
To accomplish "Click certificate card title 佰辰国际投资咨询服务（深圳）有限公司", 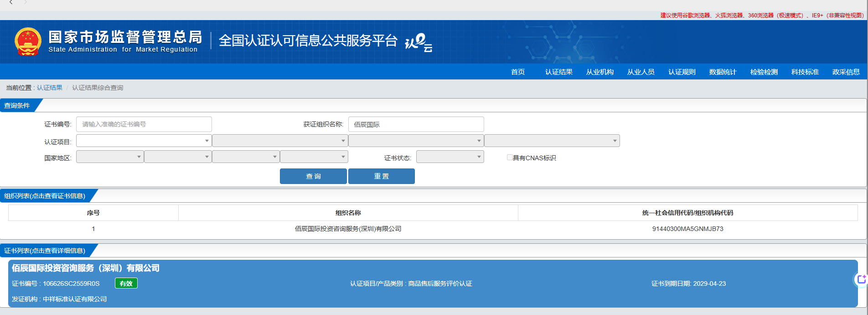I will tap(86, 268).
